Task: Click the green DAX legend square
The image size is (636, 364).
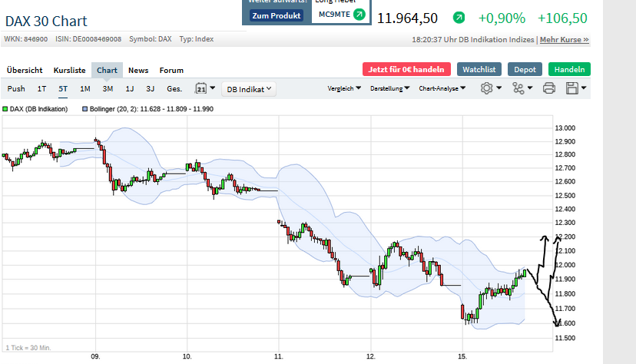Action: pos(5,109)
